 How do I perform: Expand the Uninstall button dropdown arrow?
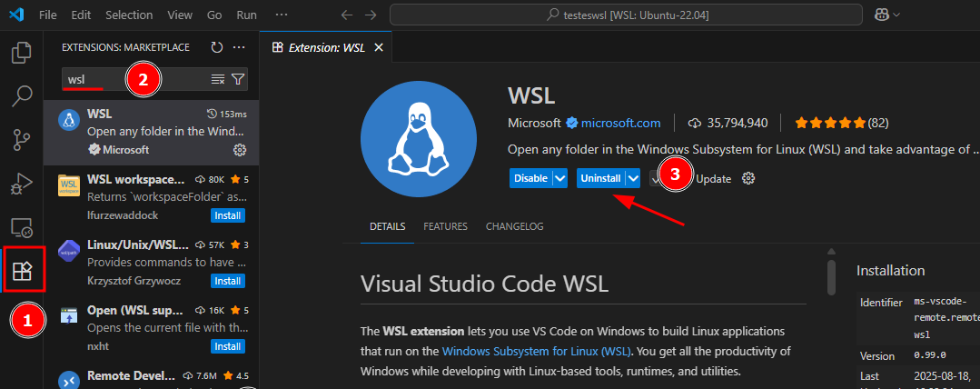(634, 179)
